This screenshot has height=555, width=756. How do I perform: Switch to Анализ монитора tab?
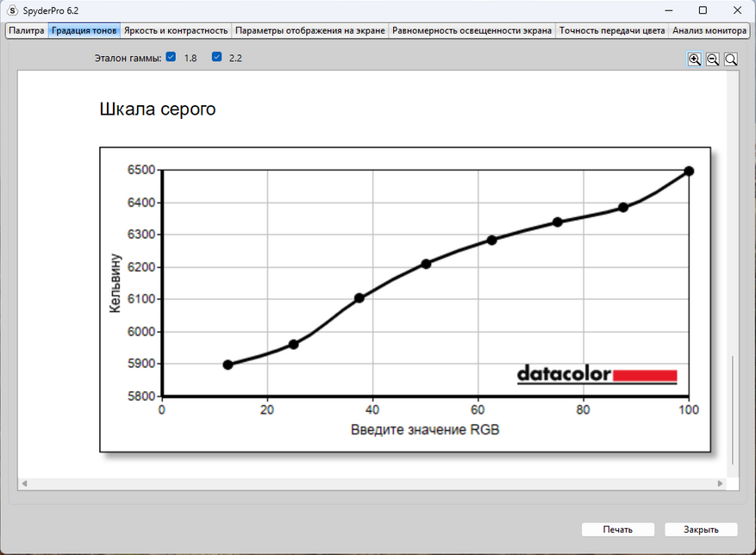pos(709,30)
